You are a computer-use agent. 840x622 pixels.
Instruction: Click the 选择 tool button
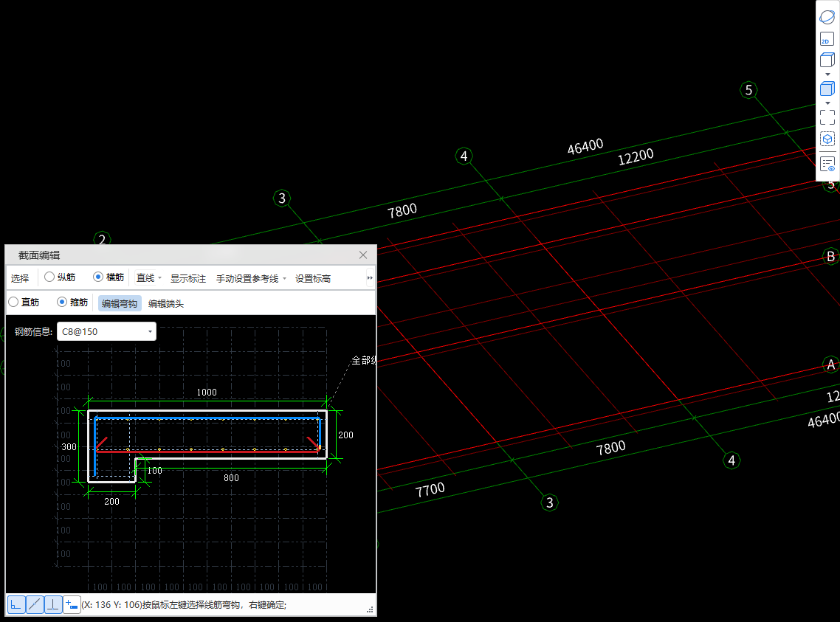click(20, 278)
